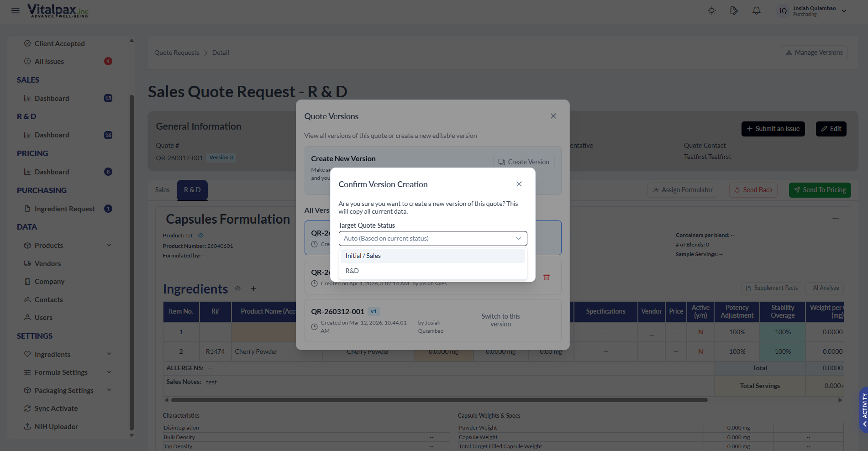Expand Josiah Quiambao user menu
Viewport: 868px width, 451px height.
point(844,11)
